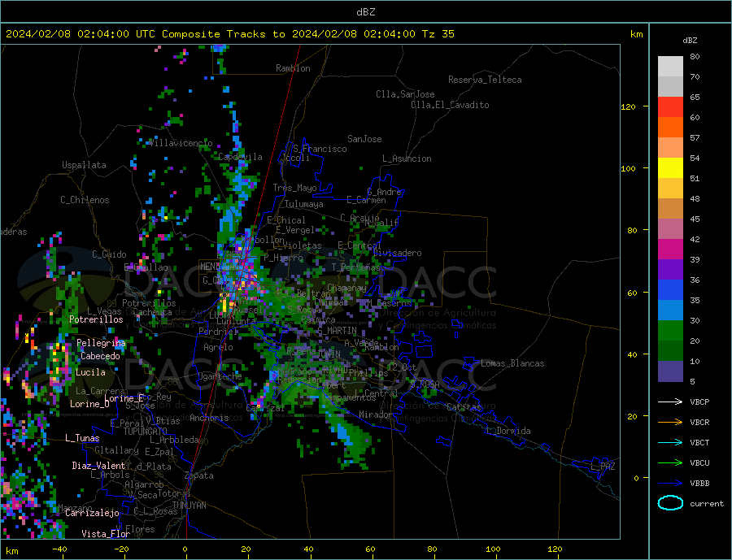This screenshot has height=560, width=732.
Task: Click 'TUPUNGATO' place label
Action: point(146,432)
